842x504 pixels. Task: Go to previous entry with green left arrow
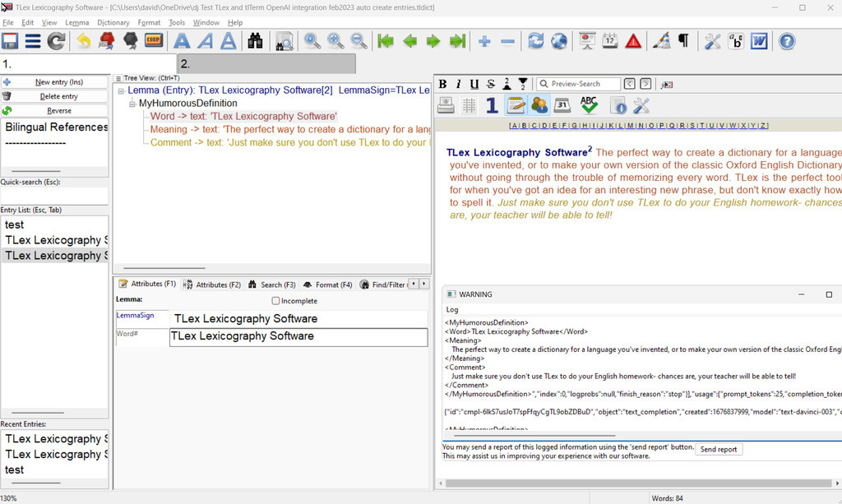click(x=409, y=41)
